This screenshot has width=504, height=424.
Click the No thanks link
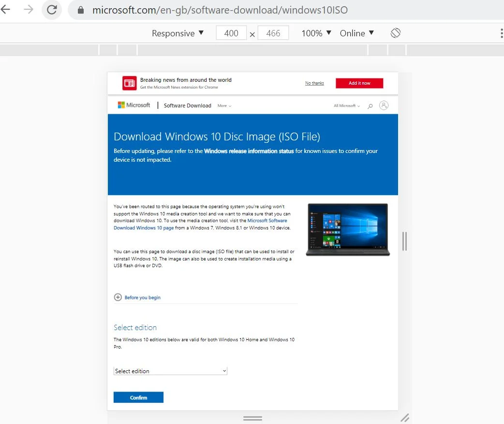(x=314, y=83)
